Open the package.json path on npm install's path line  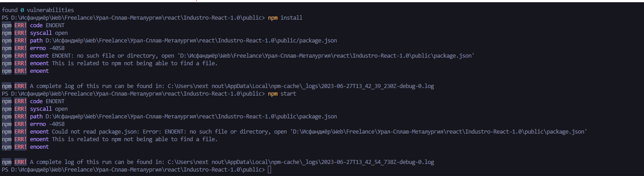pyautogui.click(x=191, y=41)
